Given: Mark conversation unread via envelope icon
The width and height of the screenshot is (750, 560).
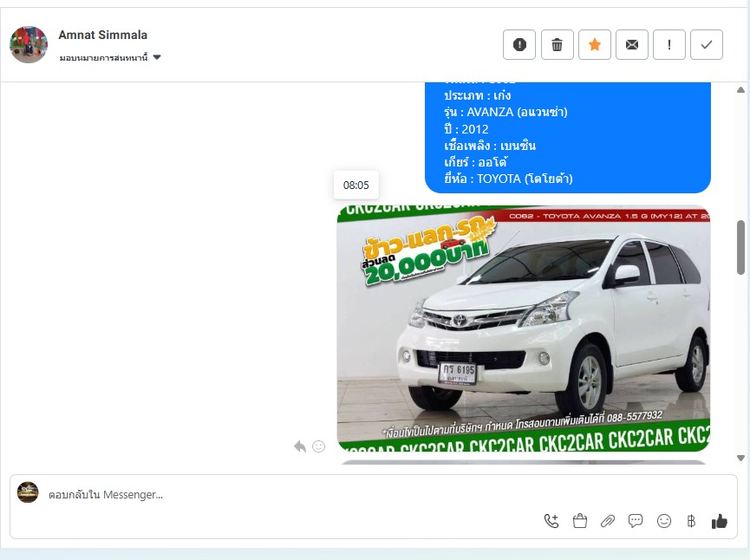Looking at the screenshot, I should point(631,44).
